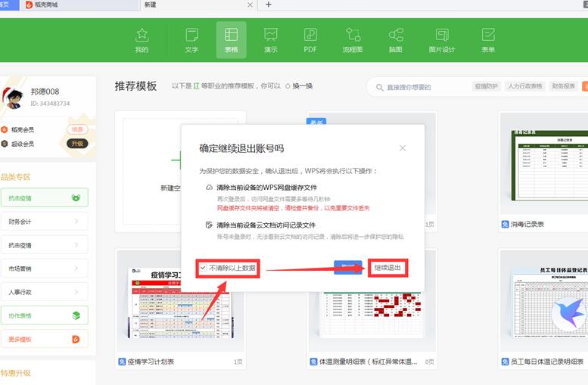Image resolution: width=588 pixels, height=385 pixels.
Task: Click the 稻壳会员 orange badge icon
Action: 5,129
